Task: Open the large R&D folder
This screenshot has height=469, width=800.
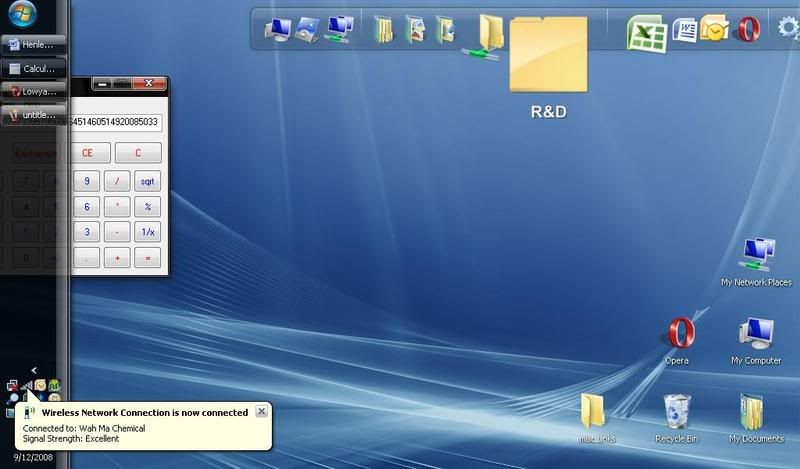Action: pyautogui.click(x=548, y=59)
